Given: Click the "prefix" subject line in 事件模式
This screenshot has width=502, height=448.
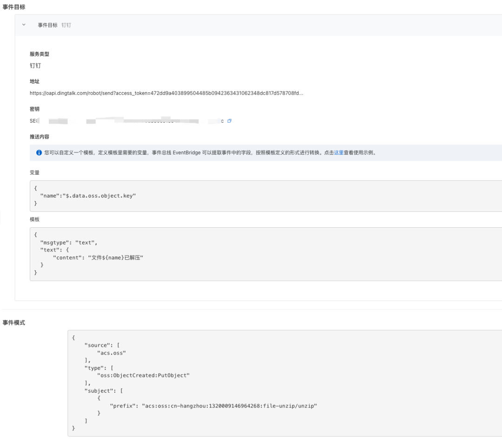Looking at the screenshot, I should (213, 406).
